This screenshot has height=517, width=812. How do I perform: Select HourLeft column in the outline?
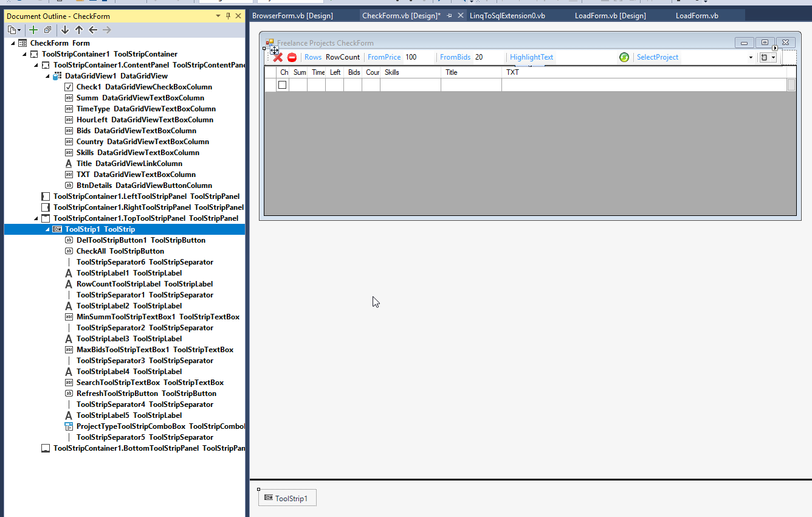click(x=145, y=120)
